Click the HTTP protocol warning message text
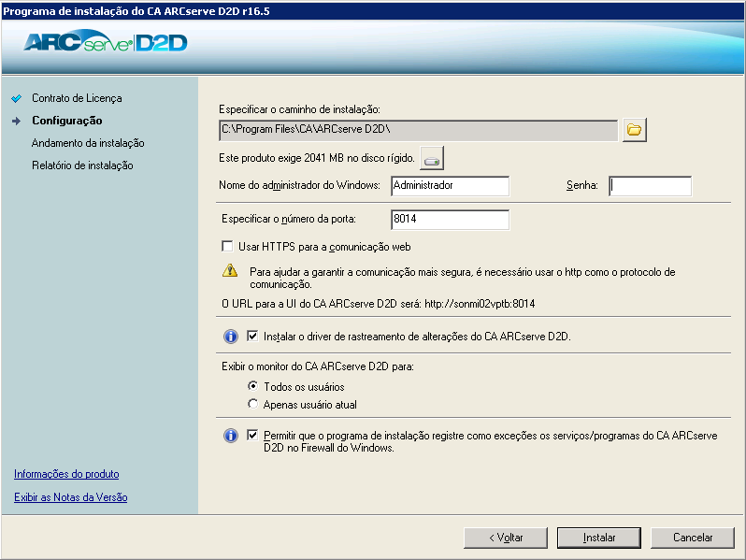 pyautogui.click(x=463, y=278)
